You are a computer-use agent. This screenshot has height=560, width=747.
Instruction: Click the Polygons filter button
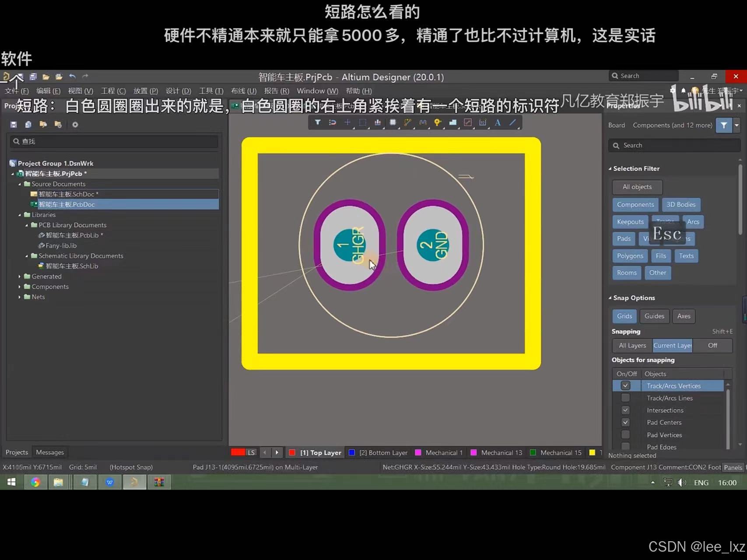click(630, 256)
